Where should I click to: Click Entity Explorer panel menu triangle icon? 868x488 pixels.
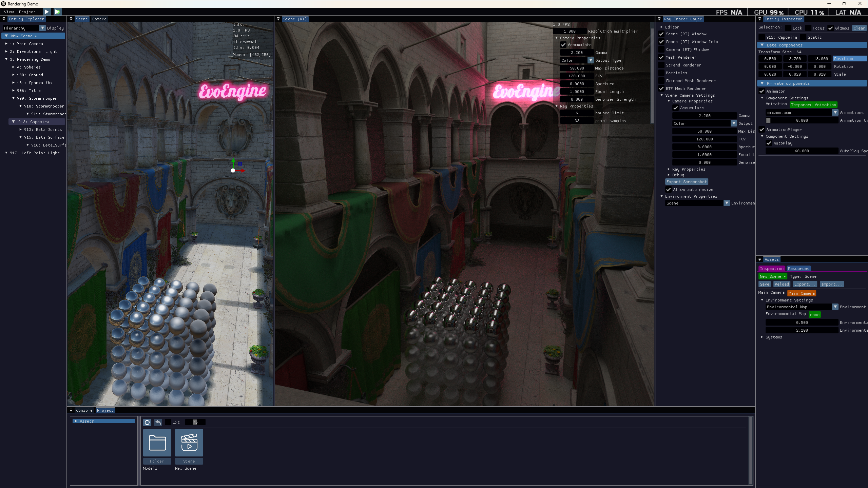(4, 19)
